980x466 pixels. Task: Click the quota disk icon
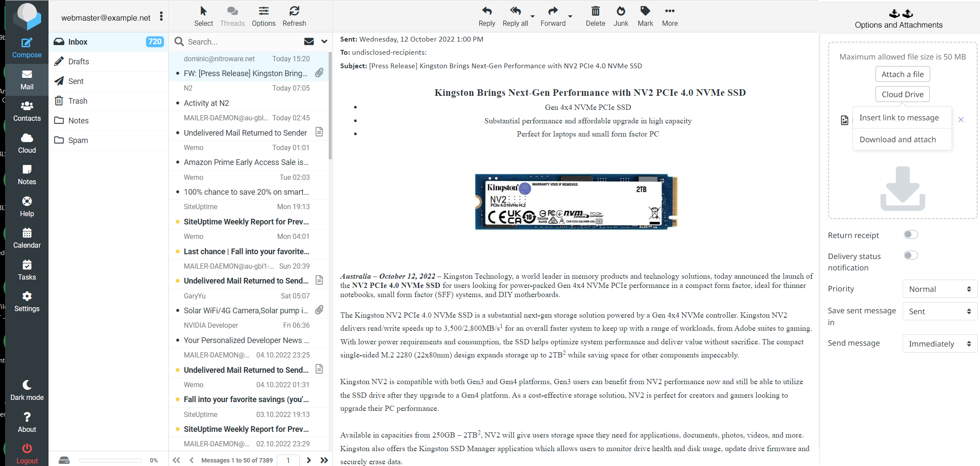click(x=64, y=460)
